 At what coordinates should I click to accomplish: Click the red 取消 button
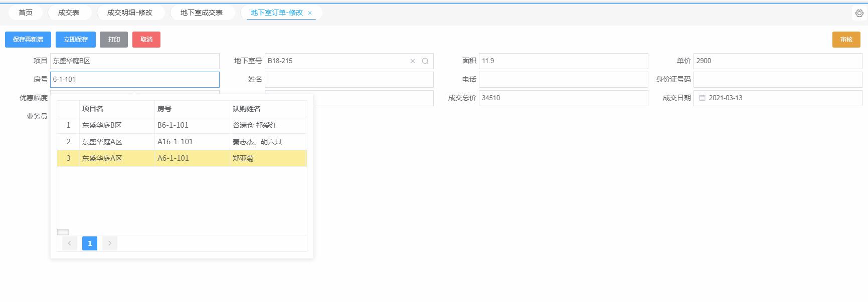click(146, 40)
